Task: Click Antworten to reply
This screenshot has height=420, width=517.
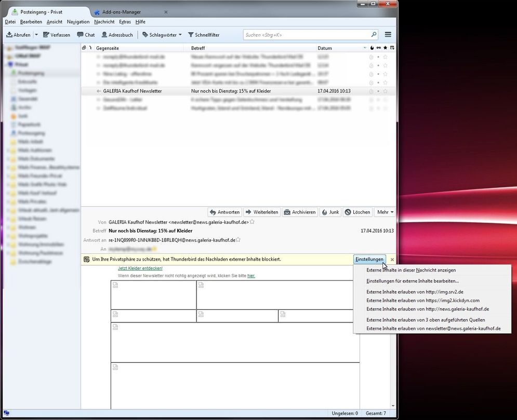Action: (x=224, y=212)
